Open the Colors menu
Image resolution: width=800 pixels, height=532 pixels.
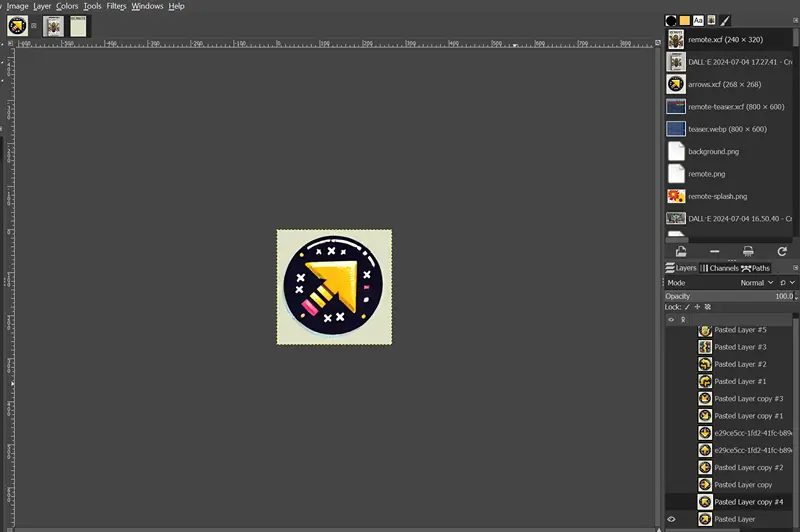tap(67, 6)
